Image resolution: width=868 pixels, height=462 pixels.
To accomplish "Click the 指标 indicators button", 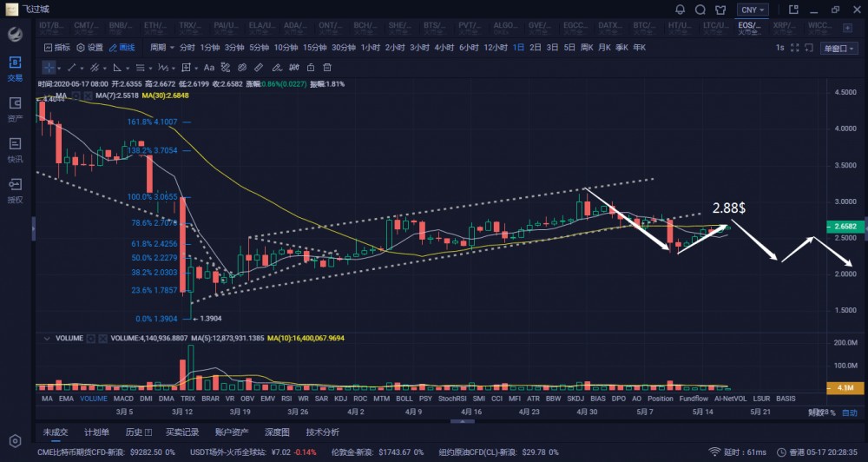I will click(x=56, y=48).
